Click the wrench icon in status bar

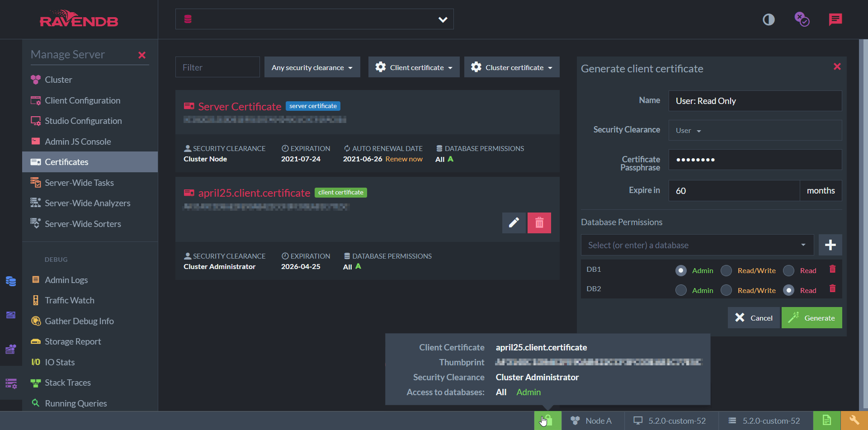[x=854, y=421]
